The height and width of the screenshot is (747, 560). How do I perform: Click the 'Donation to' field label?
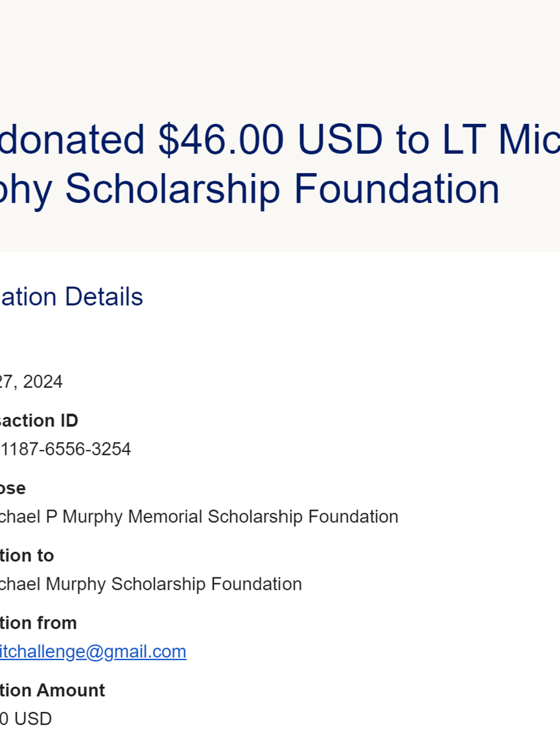(x=27, y=556)
